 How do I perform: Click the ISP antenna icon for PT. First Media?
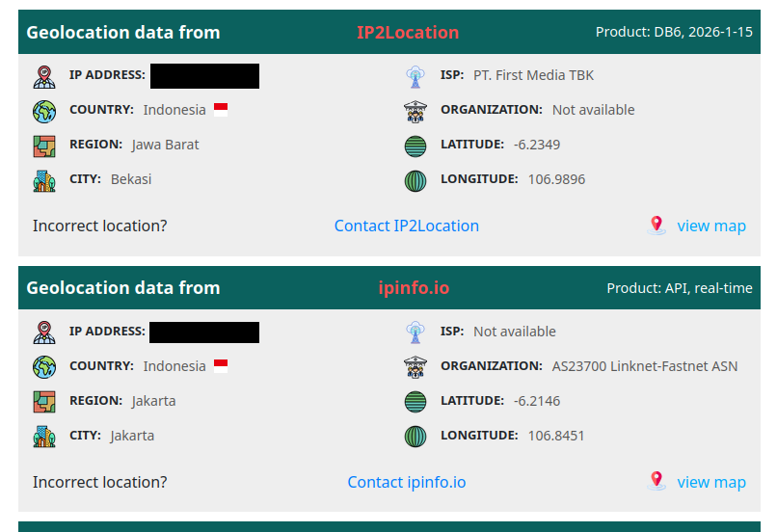(x=415, y=76)
